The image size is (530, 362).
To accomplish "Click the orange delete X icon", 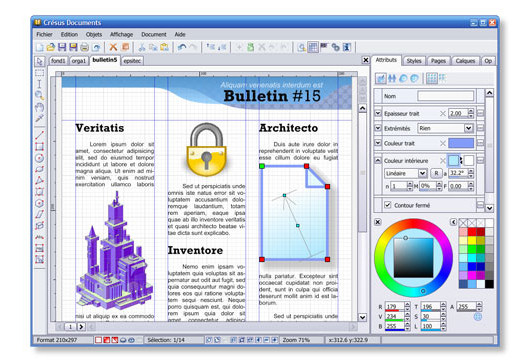I will coord(113,47).
